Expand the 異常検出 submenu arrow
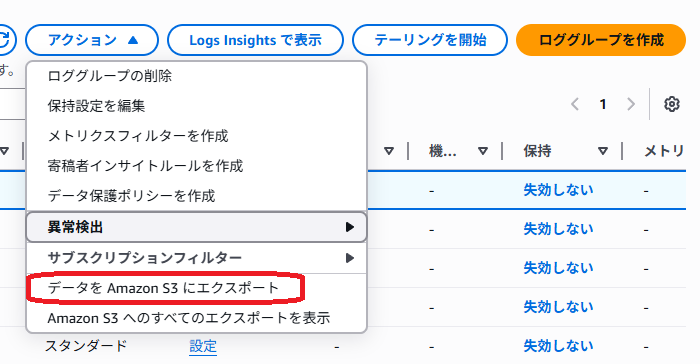700x364 pixels. [x=350, y=227]
